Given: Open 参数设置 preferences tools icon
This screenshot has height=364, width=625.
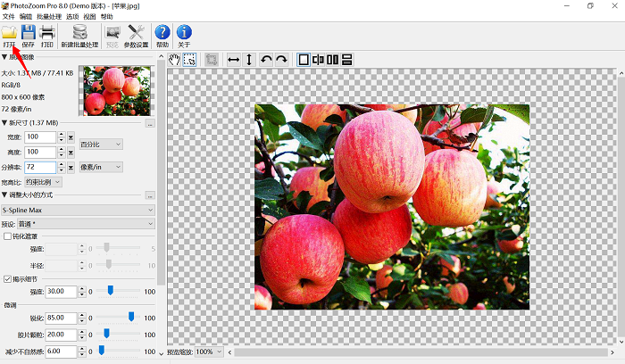Looking at the screenshot, I should click(137, 33).
